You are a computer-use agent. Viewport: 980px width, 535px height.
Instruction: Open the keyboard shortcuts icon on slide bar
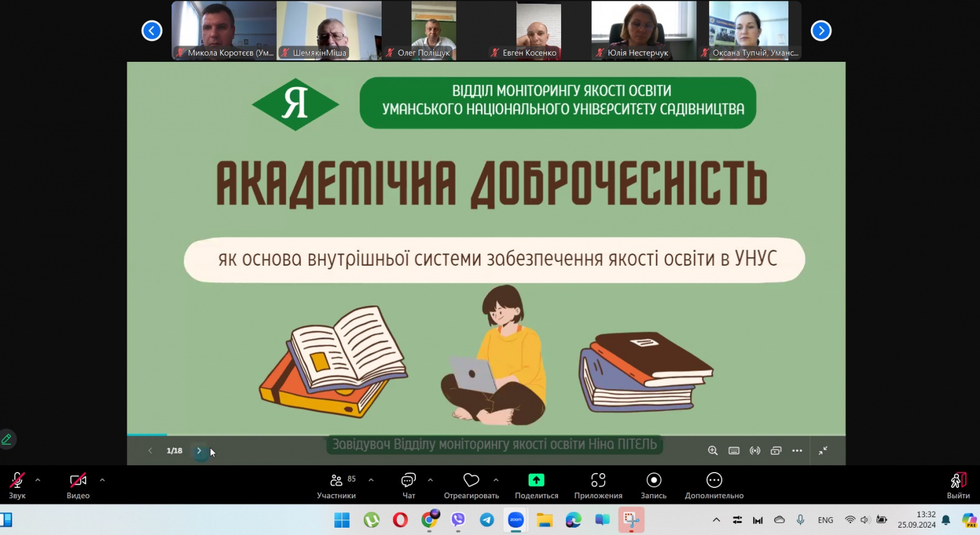[734, 451]
